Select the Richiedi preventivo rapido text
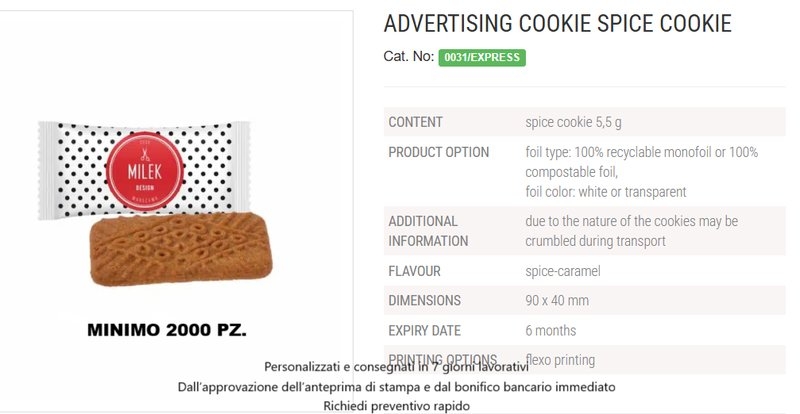 (396, 405)
